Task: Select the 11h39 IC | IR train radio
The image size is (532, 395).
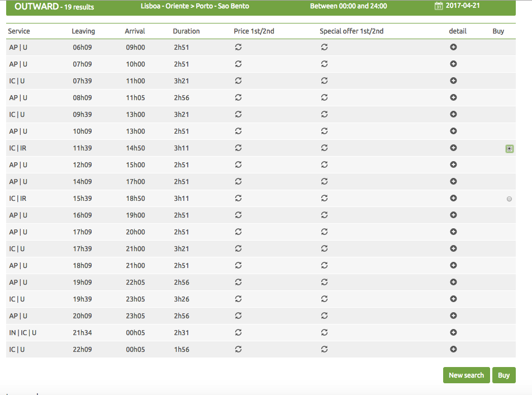Action: [509, 149]
